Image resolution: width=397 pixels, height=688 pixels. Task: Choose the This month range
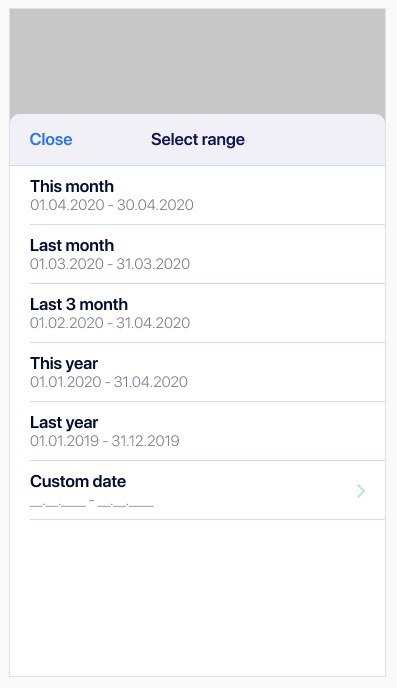197,195
